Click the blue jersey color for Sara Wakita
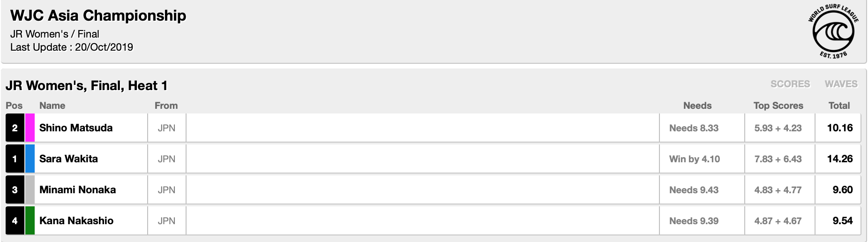868x242 pixels. pos(30,159)
